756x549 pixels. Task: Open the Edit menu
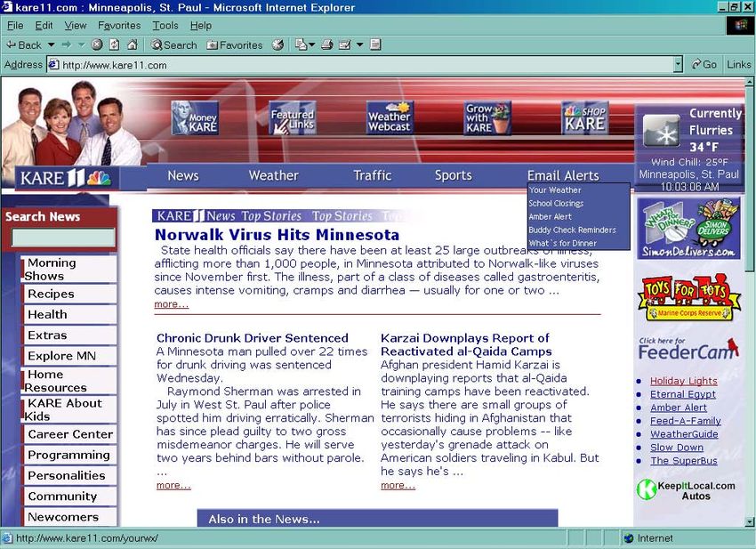[44, 26]
